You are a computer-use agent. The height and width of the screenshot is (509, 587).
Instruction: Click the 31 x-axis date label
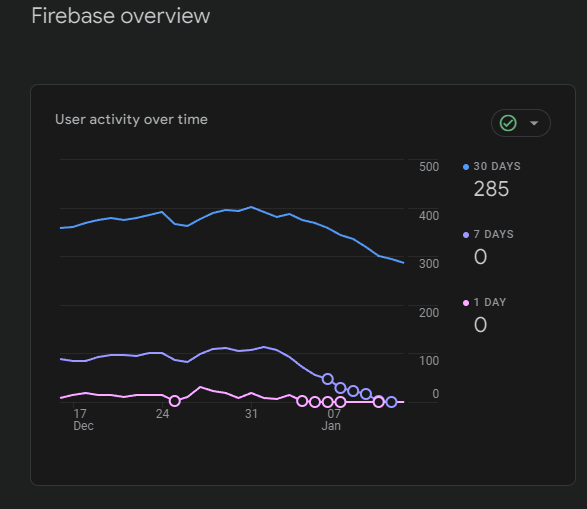(x=251, y=414)
